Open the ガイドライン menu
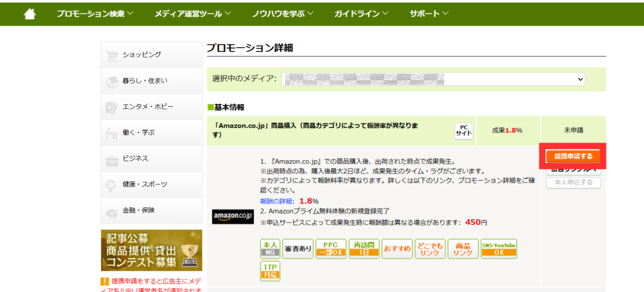 coord(362,14)
